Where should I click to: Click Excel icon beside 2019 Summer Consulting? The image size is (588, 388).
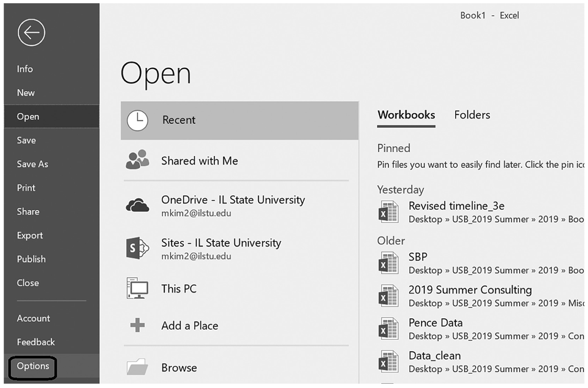(388, 296)
